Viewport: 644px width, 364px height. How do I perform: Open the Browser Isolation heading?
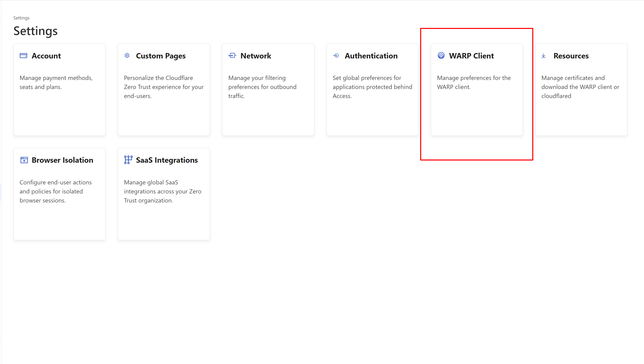pos(62,160)
